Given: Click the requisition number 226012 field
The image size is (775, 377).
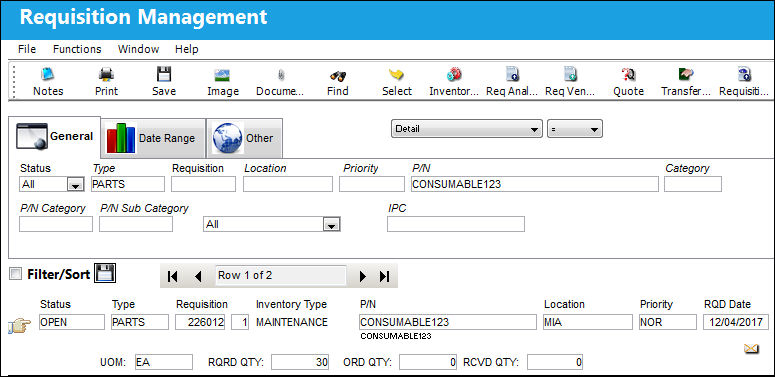Looking at the screenshot, I should point(200,322).
